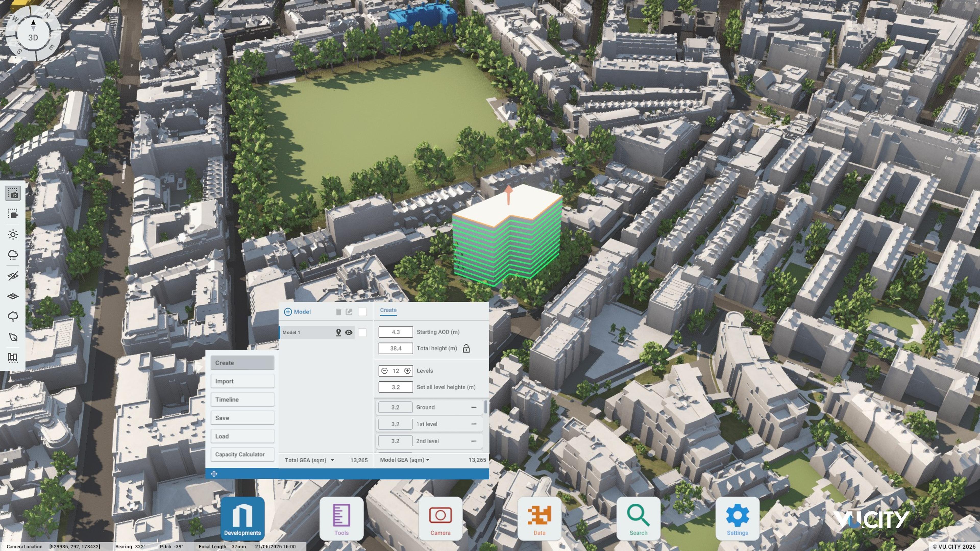Select the video recording icon
980x551 pixels.
coord(13,214)
